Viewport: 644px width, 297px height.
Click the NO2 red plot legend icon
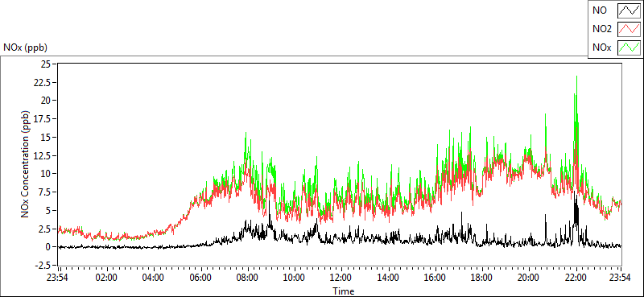629,29
